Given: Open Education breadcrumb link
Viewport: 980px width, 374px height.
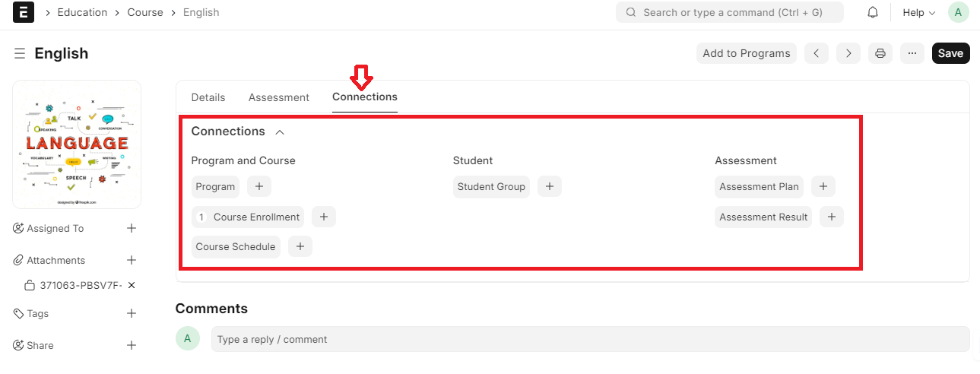Looking at the screenshot, I should point(82,13).
